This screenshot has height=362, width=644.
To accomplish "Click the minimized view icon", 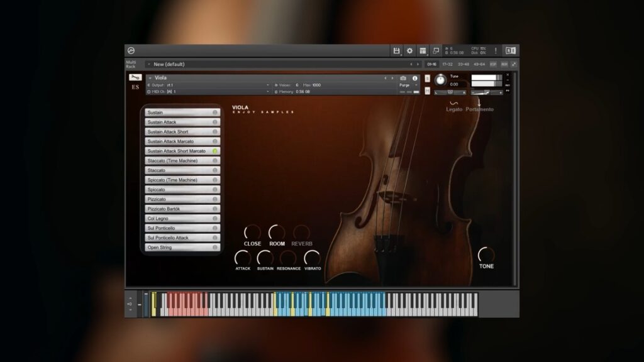I will [x=436, y=50].
